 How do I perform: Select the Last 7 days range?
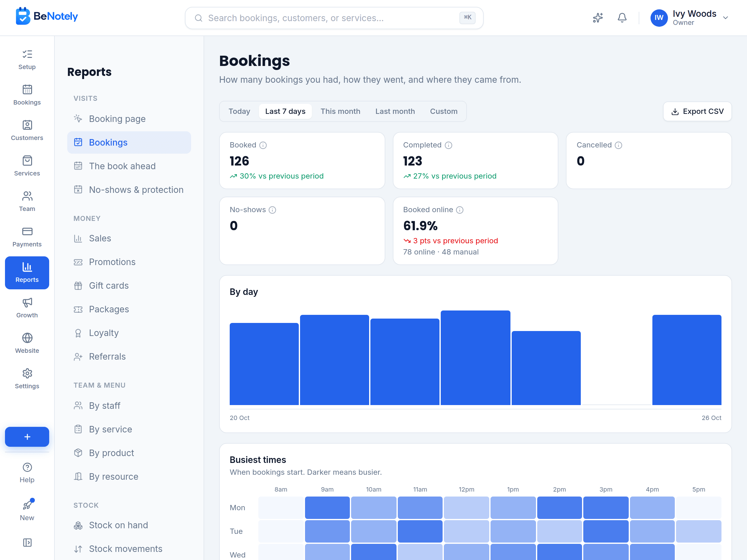pos(285,111)
